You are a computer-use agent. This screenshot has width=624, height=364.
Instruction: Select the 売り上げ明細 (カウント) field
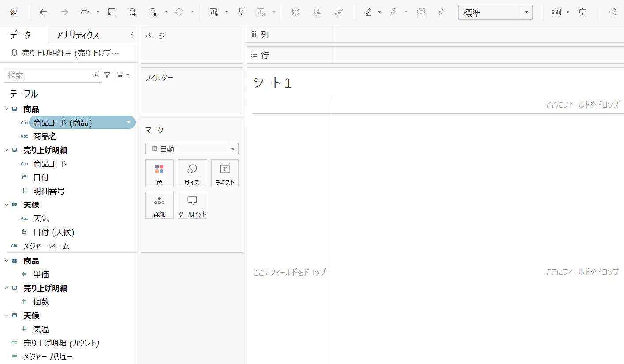click(x=61, y=343)
